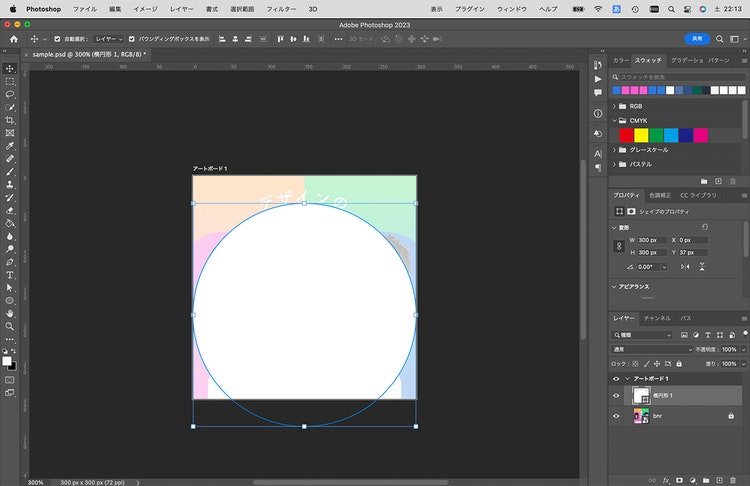The height and width of the screenshot is (486, 750).
Task: Select the Clone Stamp tool
Action: coord(10,185)
